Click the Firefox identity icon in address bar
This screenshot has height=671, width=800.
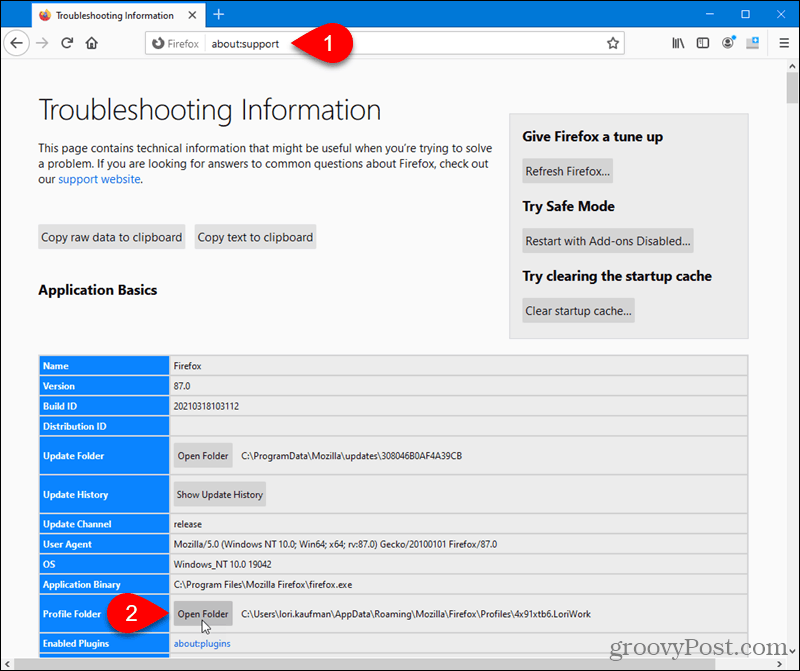(158, 43)
